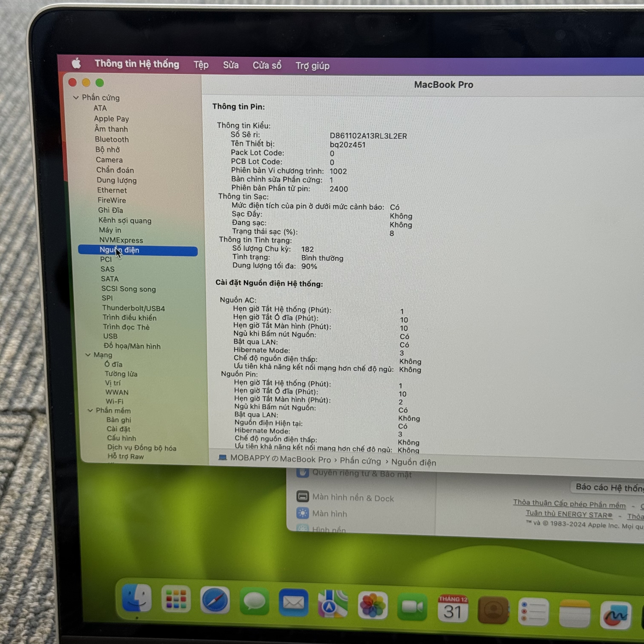Viewport: 644px width, 644px height.
Task: Launch Safari from the Dock
Action: pos(215,600)
